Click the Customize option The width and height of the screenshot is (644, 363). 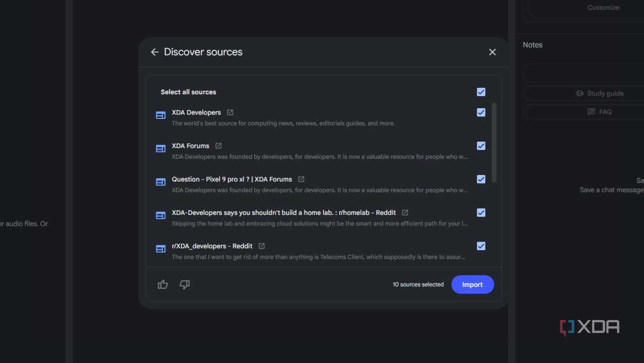603,7
